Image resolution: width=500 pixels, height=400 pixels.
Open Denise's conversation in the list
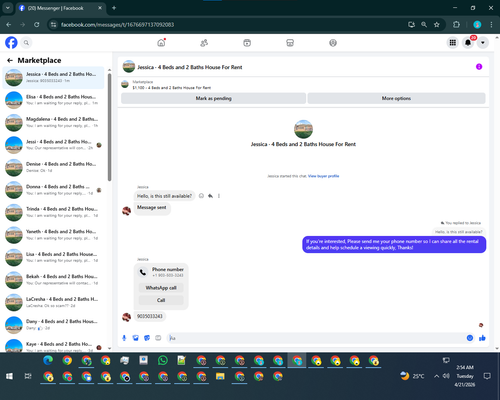[53, 167]
